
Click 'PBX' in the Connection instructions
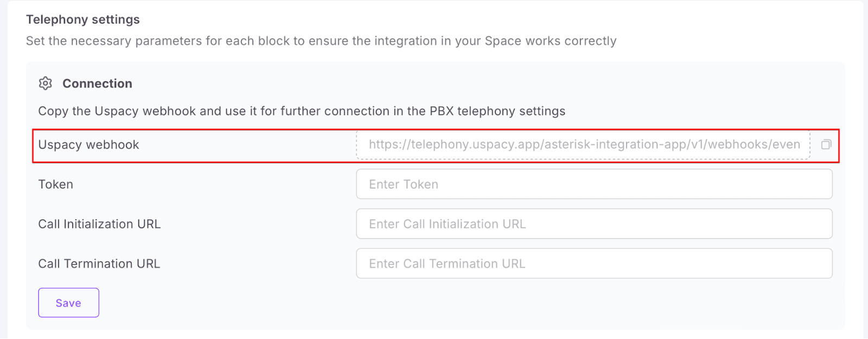point(441,111)
